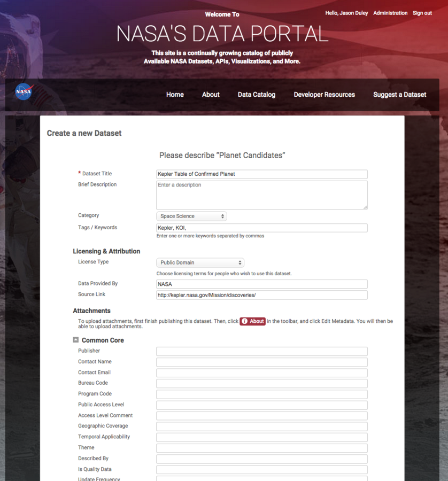Click the Brief Description resize handle
Image resolution: width=448 pixels, height=481 pixels.
365,207
